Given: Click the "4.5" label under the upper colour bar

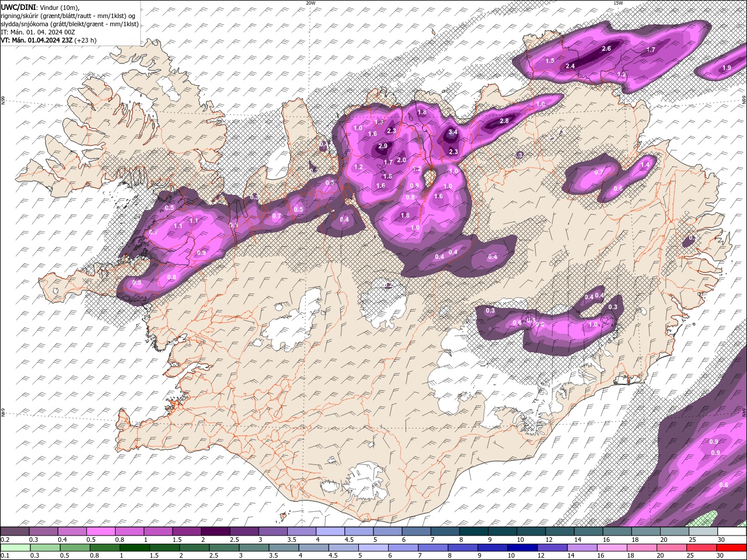Looking at the screenshot, I should coord(349,540).
